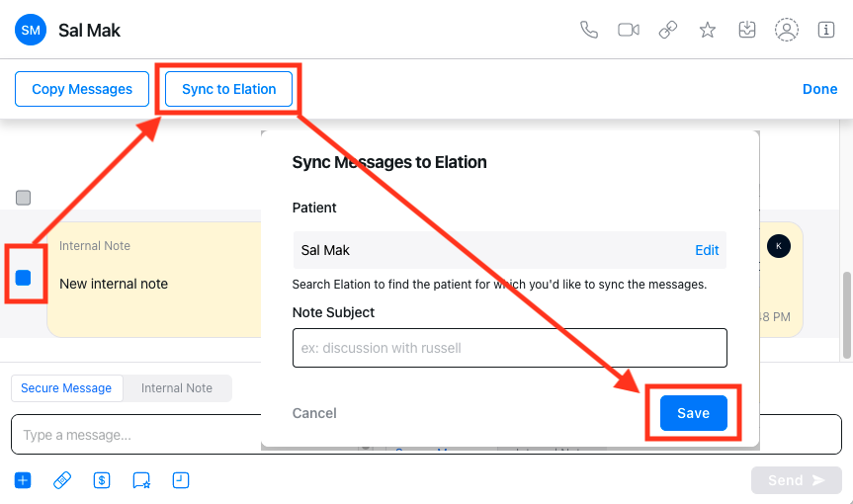Uncheck the selected internal note checkbox
Screen dimensions: 853x504
coord(24,278)
